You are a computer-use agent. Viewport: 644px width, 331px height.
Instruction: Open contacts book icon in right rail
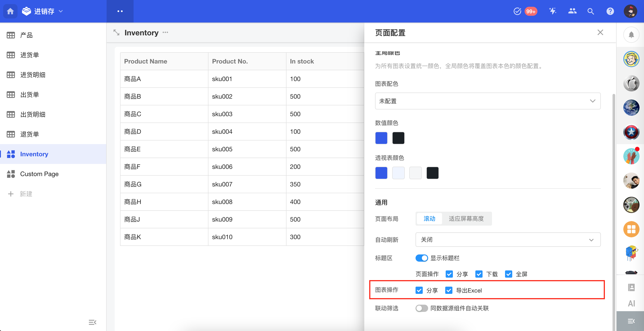point(631,288)
